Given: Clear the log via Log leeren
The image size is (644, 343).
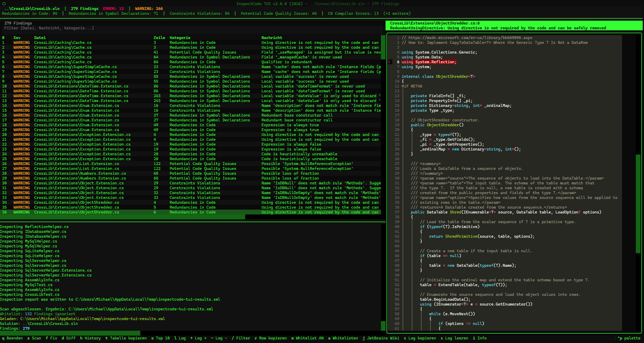Looking at the screenshot, I should coord(454,338).
